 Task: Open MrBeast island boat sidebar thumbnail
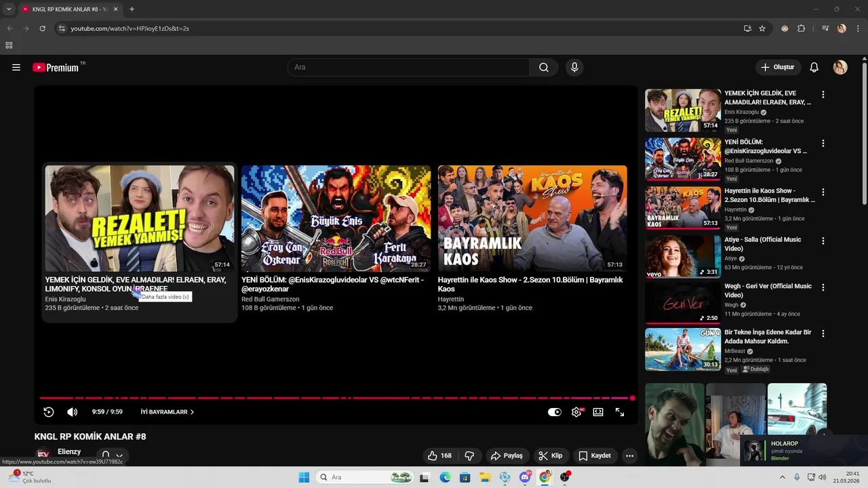tap(683, 349)
